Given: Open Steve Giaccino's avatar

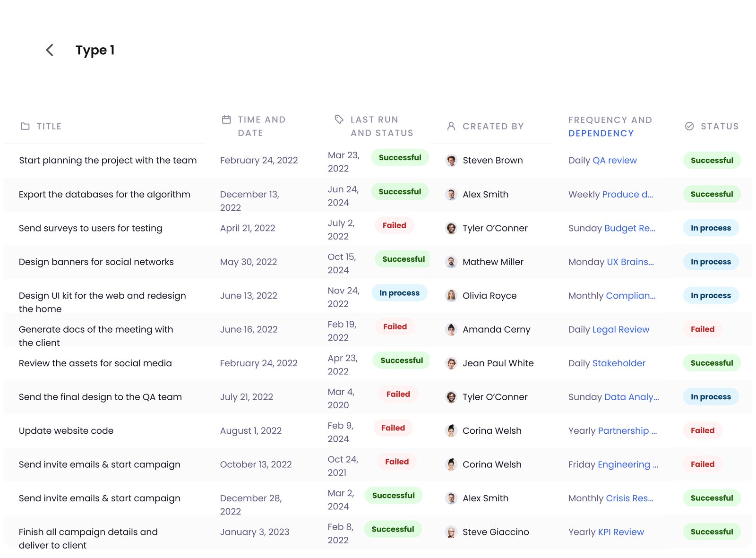Looking at the screenshot, I should (x=451, y=532).
